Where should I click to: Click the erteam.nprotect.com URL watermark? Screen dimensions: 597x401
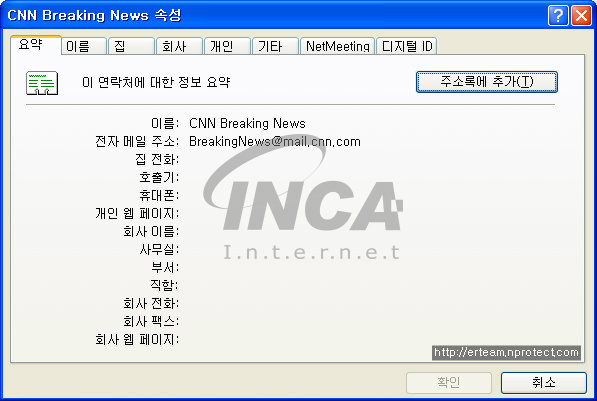[x=506, y=352]
